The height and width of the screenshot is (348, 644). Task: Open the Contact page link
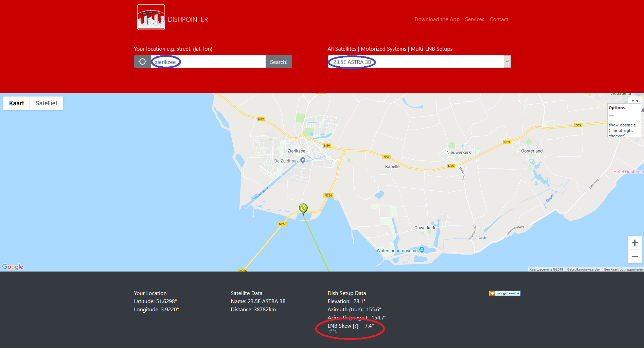tap(499, 19)
